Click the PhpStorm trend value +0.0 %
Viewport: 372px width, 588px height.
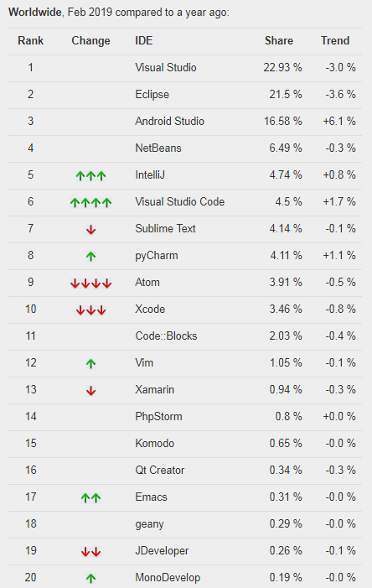(339, 416)
